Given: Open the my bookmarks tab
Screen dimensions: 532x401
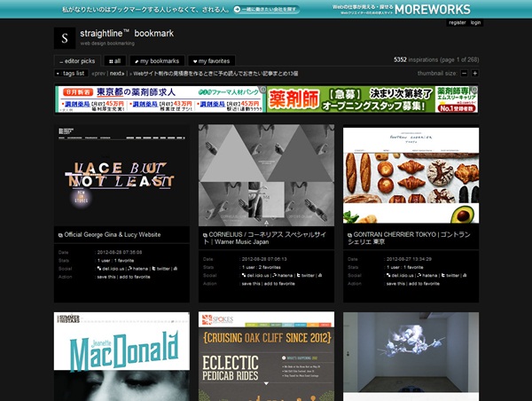Looking at the screenshot, I should (157, 61).
